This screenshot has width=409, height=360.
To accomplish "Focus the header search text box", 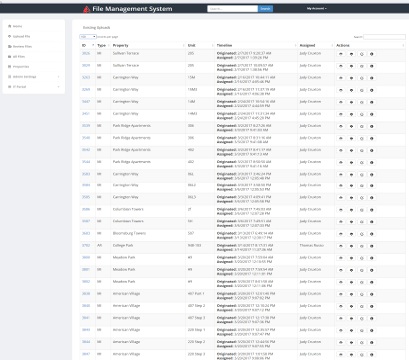I will pos(233,9).
